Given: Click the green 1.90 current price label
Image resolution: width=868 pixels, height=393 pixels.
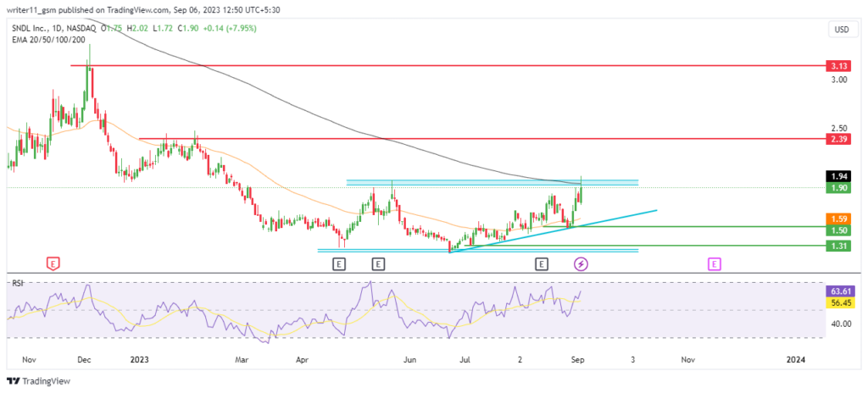Looking at the screenshot, I should tap(838, 188).
